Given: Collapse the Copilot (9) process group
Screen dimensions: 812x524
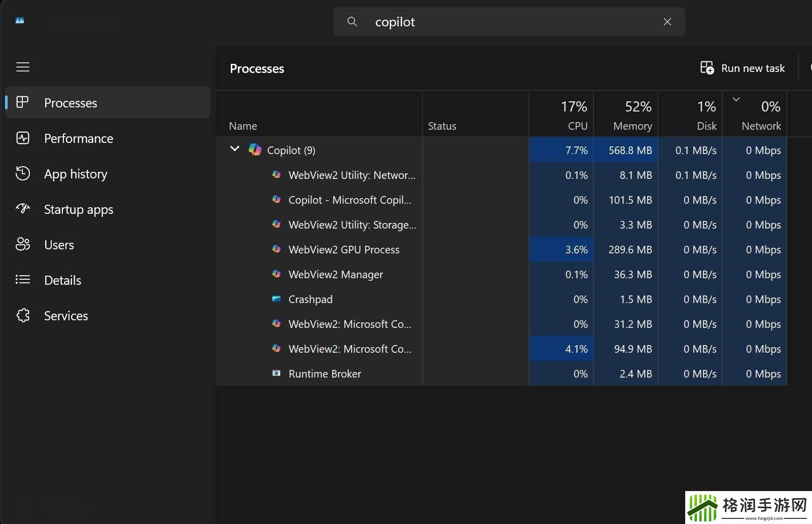Looking at the screenshot, I should [x=235, y=149].
